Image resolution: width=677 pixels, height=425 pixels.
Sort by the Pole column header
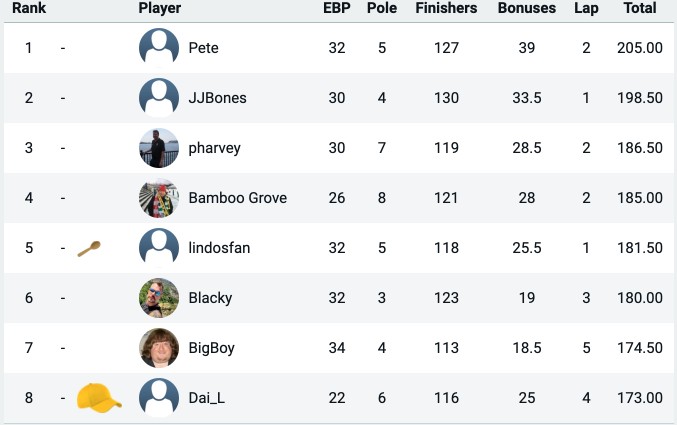382,8
